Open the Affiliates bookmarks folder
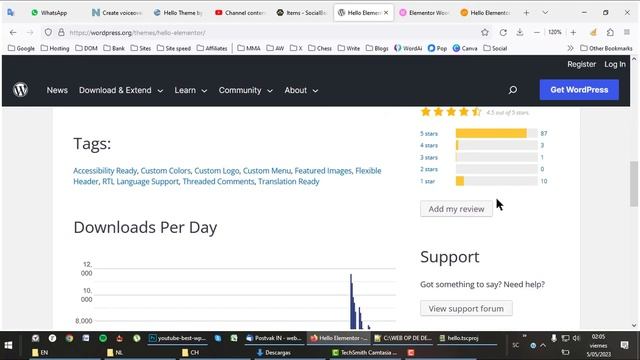The height and width of the screenshot is (360, 640). [212, 48]
